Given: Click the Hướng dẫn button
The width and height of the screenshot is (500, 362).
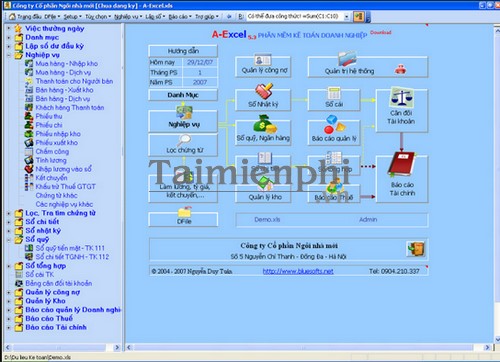Looking at the screenshot, I should click(183, 51).
